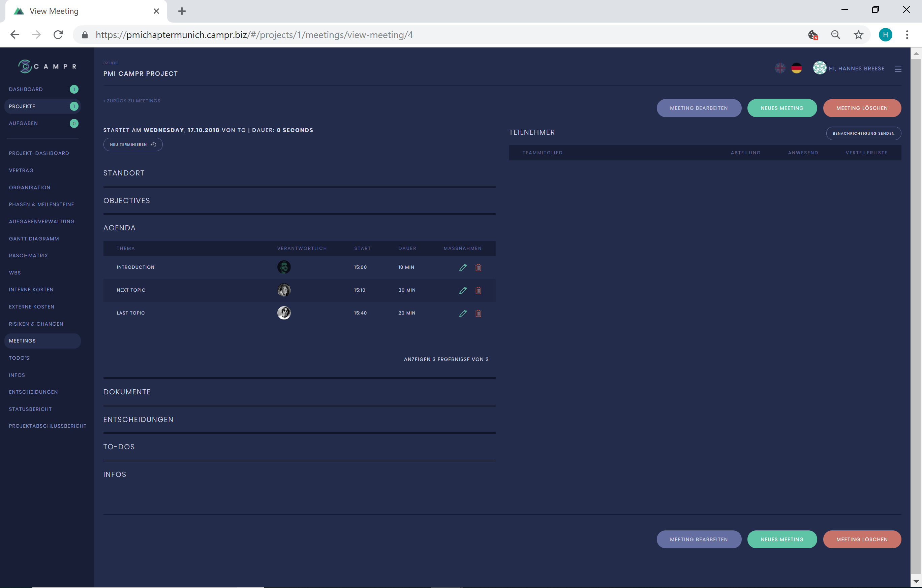Open Organisation sidebar item
922x588 pixels.
pyautogui.click(x=29, y=188)
